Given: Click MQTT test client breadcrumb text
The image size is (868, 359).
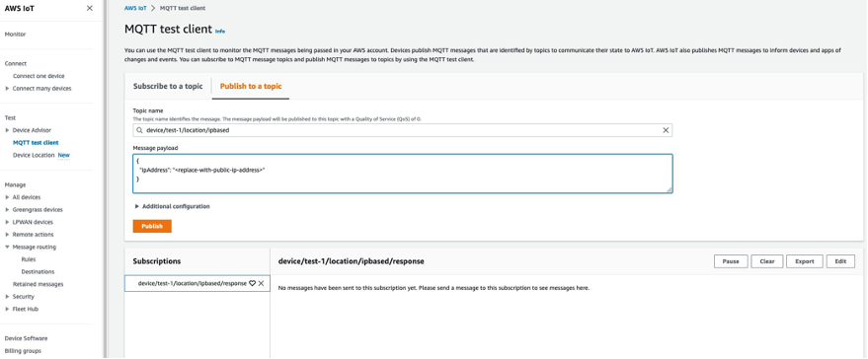Looking at the screenshot, I should click(x=184, y=8).
